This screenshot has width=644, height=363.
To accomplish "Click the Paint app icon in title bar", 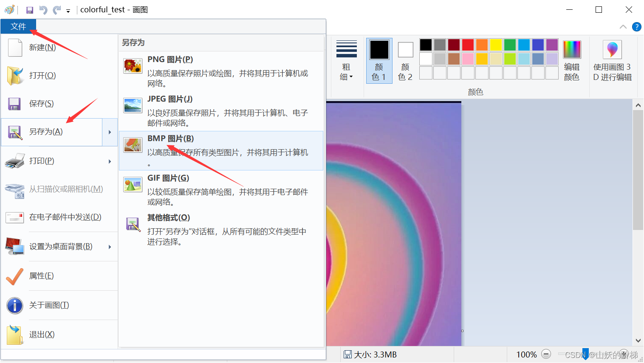I will point(9,9).
